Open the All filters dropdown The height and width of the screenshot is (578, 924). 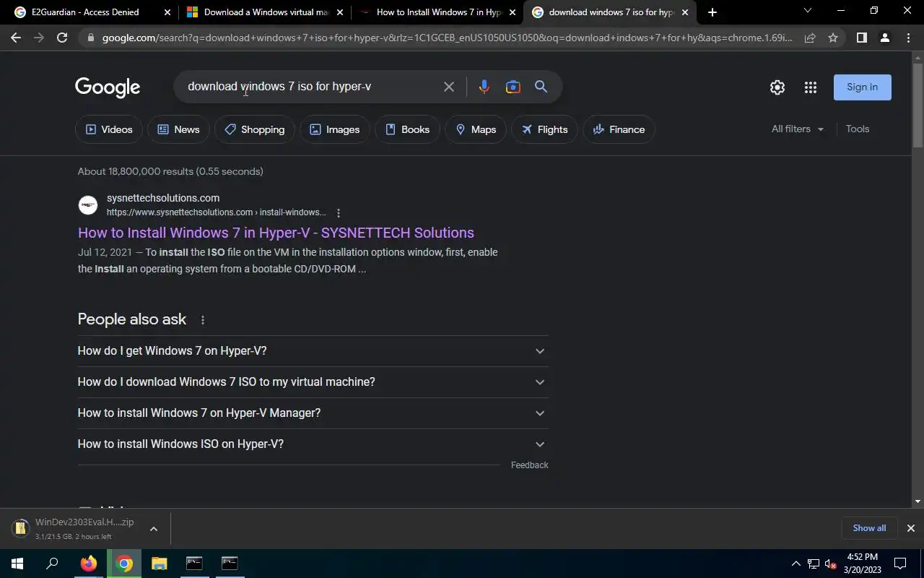pos(798,129)
